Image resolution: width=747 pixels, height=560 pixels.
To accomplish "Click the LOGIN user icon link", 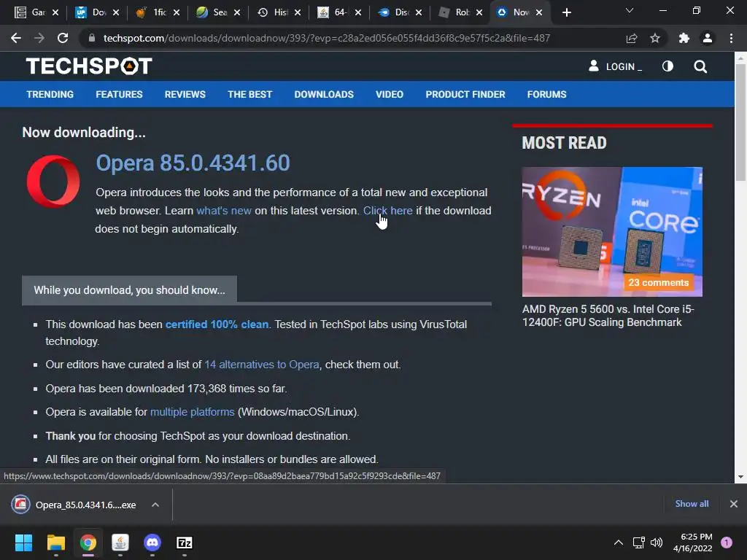I will point(615,66).
